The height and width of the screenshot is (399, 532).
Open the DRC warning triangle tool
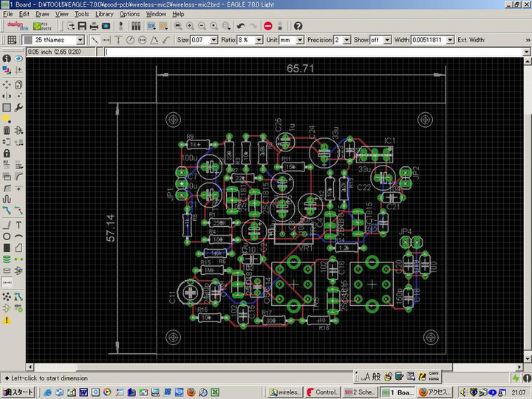coord(7,320)
